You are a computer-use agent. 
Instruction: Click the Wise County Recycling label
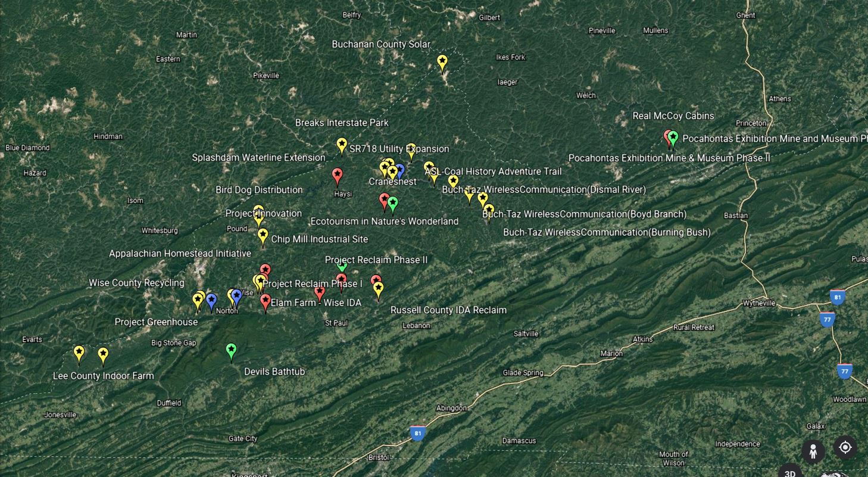(136, 283)
